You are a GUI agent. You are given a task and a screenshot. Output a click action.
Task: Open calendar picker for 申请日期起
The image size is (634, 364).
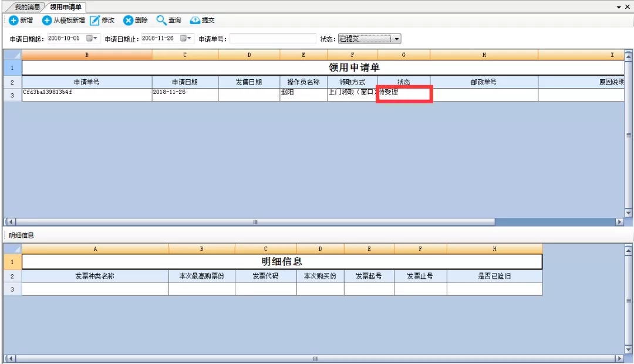pos(93,39)
